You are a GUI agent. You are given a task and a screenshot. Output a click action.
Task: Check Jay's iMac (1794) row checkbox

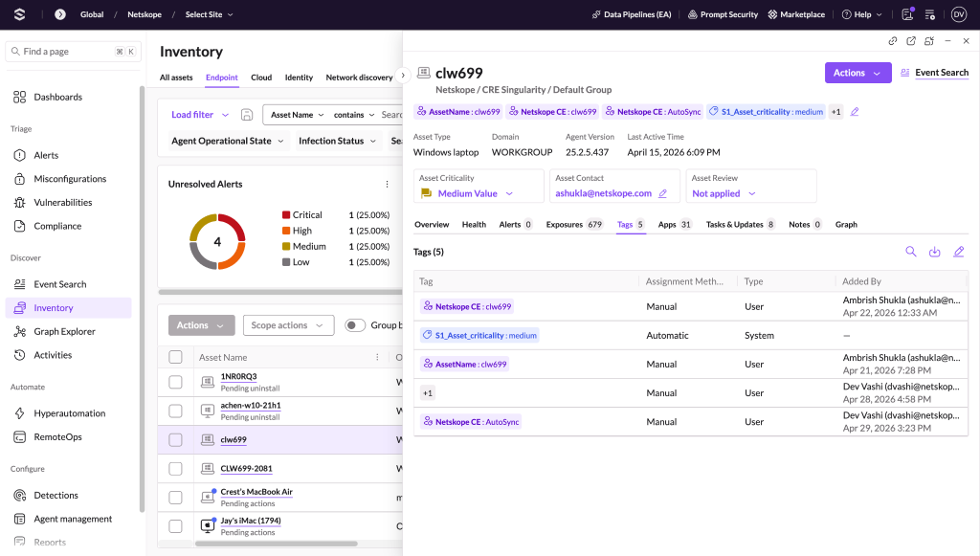tap(176, 526)
